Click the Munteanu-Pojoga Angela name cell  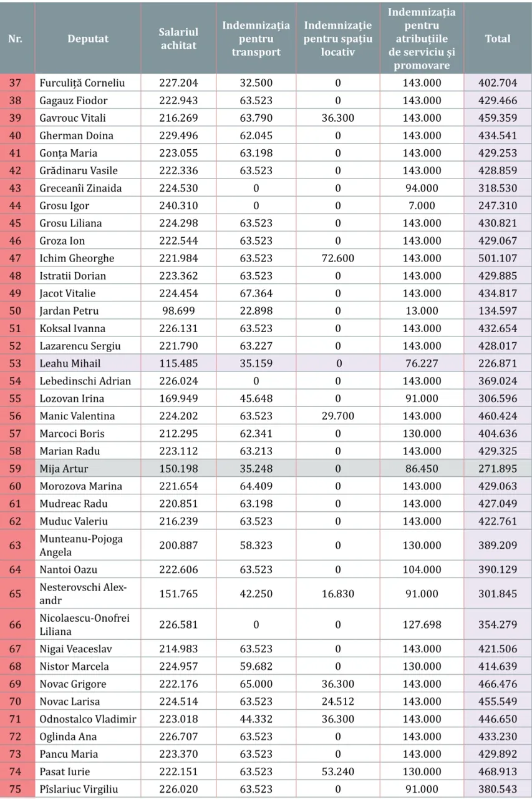[x=87, y=546]
